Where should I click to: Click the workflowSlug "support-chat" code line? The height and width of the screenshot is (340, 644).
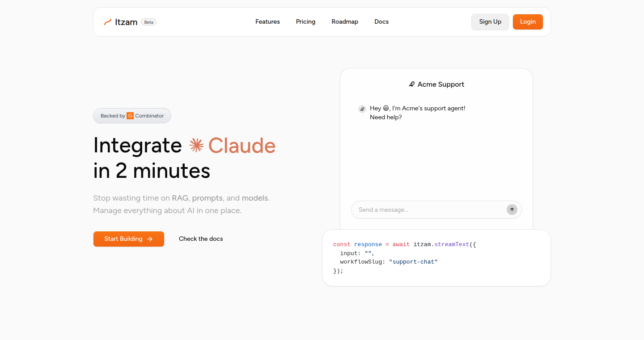[x=389, y=262]
